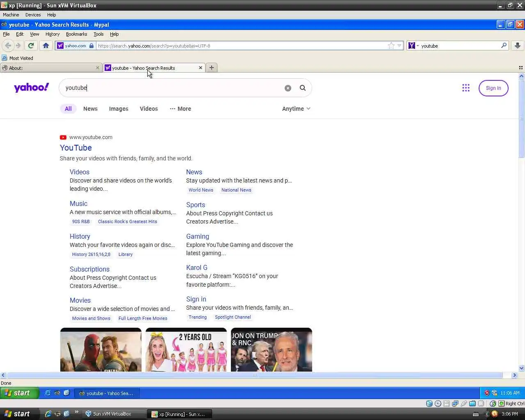Viewport: 525px width, 420px height.
Task: Click the Subscriptions link
Action: click(89, 269)
